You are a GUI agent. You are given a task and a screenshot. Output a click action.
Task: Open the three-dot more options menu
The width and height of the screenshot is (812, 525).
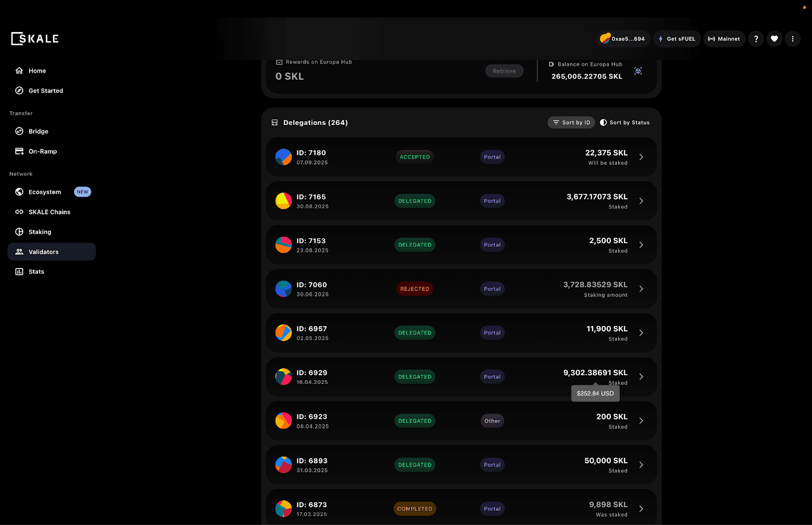(792, 39)
